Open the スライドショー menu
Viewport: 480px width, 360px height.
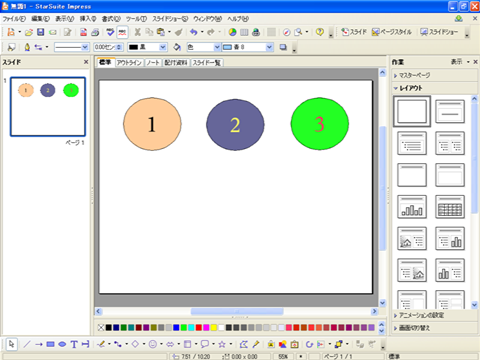point(170,19)
